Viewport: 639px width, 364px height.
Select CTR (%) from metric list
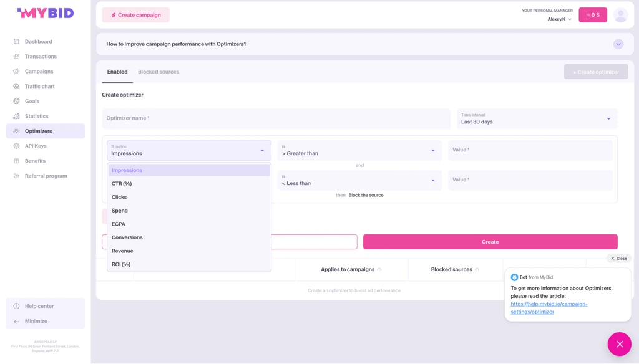[188, 184]
